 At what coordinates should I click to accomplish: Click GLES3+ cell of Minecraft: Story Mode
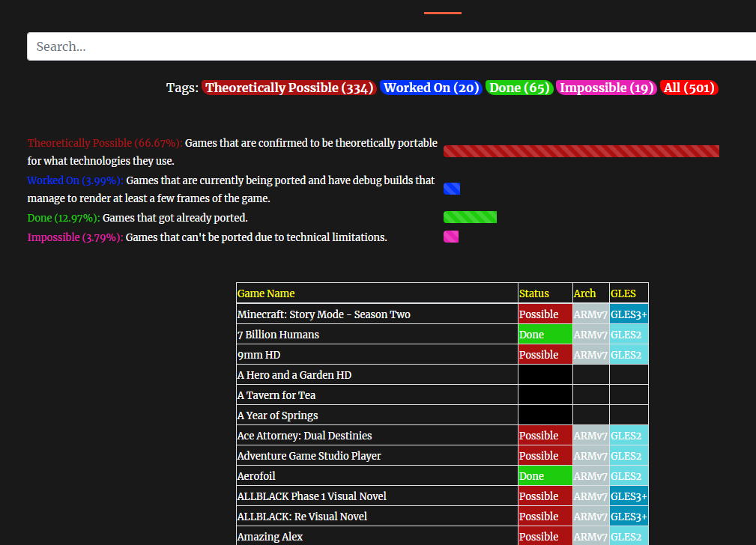[629, 314]
